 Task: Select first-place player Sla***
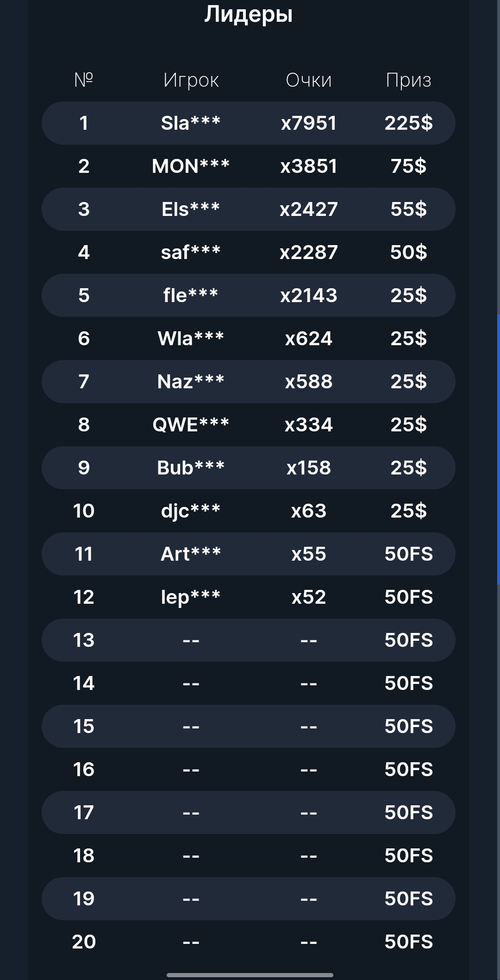191,123
